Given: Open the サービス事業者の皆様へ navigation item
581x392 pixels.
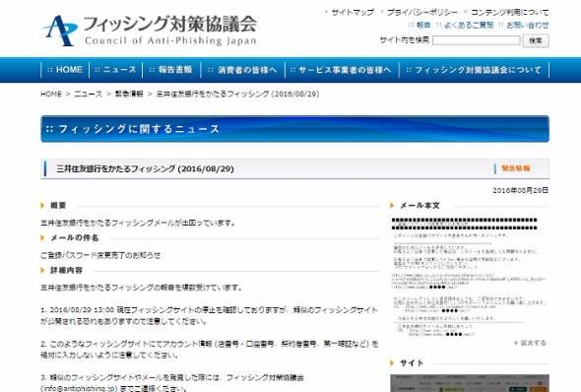Looking at the screenshot, I should coord(342,70).
